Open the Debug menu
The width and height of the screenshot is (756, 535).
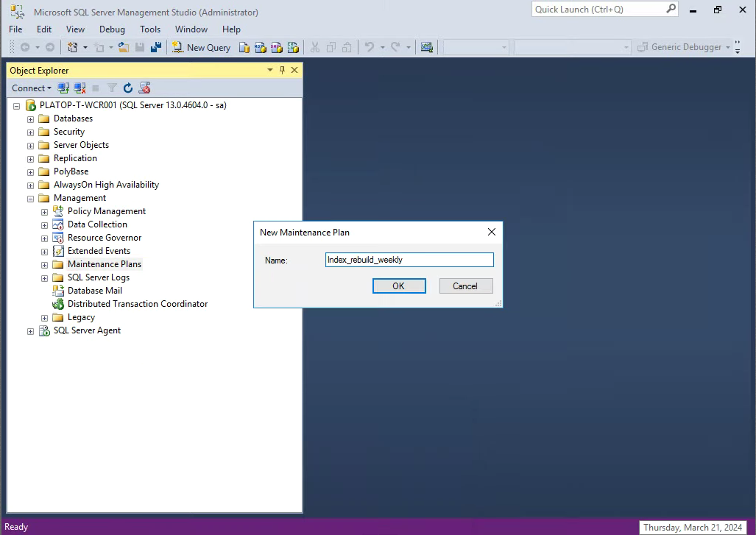click(x=112, y=29)
